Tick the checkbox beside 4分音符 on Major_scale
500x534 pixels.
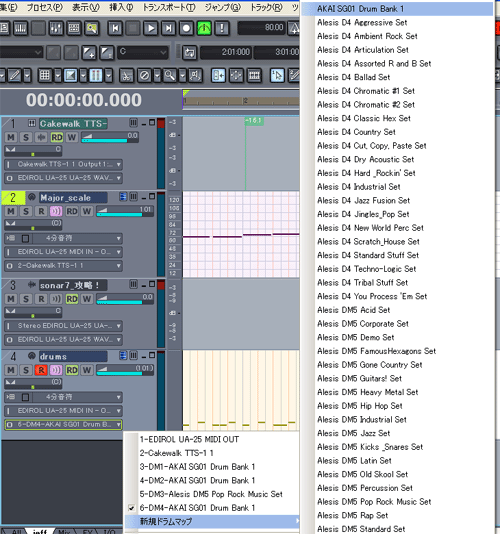coord(25,238)
